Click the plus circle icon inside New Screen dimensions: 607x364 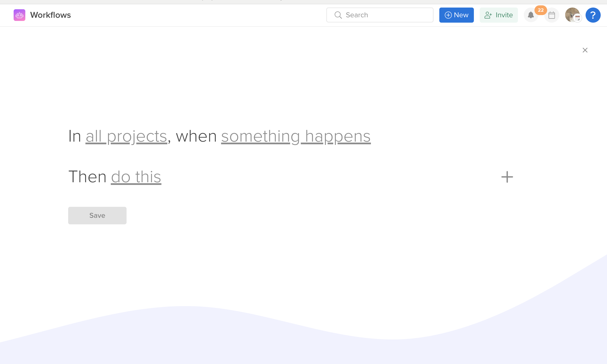(448, 15)
